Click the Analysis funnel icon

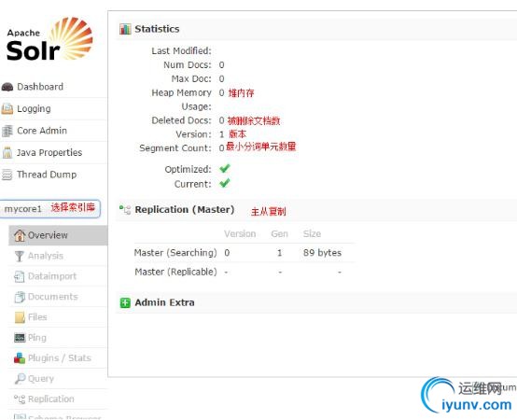[20, 256]
